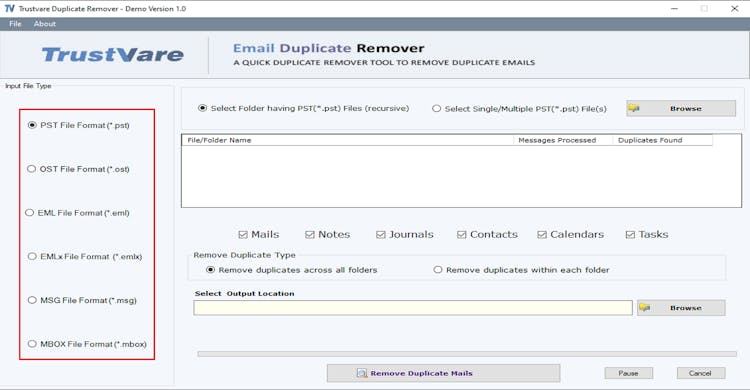Image resolution: width=750 pixels, height=390 pixels.
Task: Click the empty file list area
Action: (x=461, y=176)
